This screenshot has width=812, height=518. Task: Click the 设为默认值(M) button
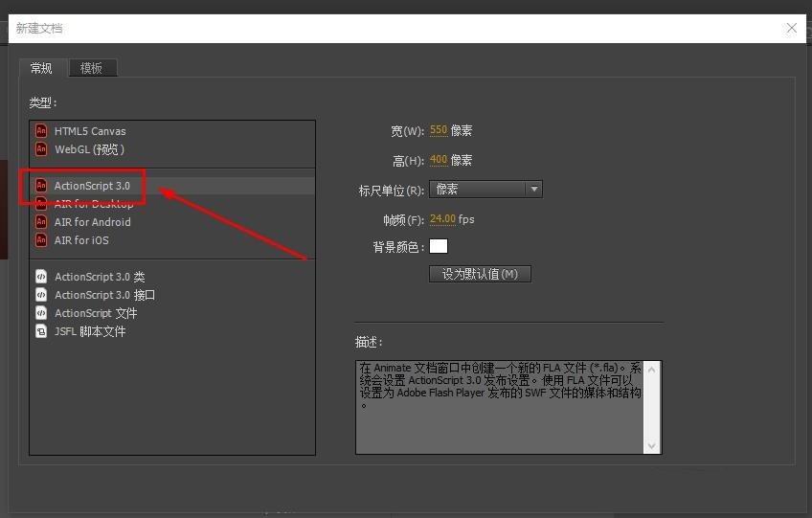pyautogui.click(x=480, y=274)
